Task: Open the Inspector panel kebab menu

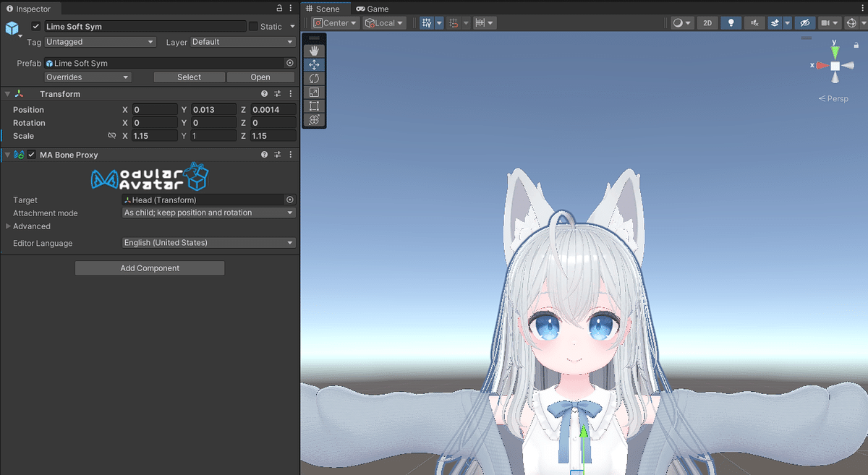Action: [291, 8]
